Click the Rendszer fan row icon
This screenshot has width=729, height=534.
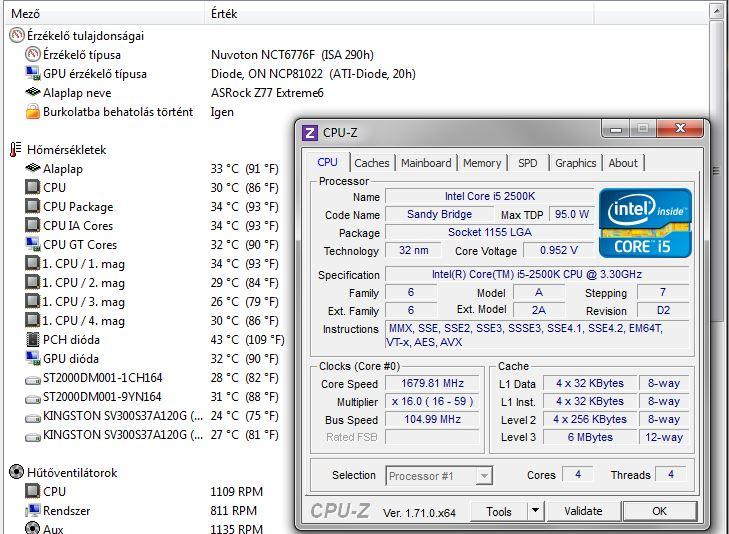33,510
